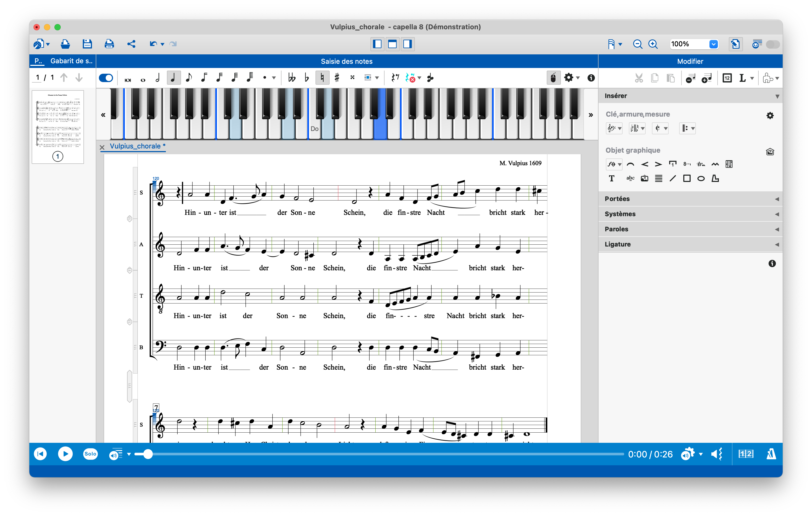This screenshot has width=812, height=516.
Task: Expand the Paroles section
Action: (x=690, y=229)
